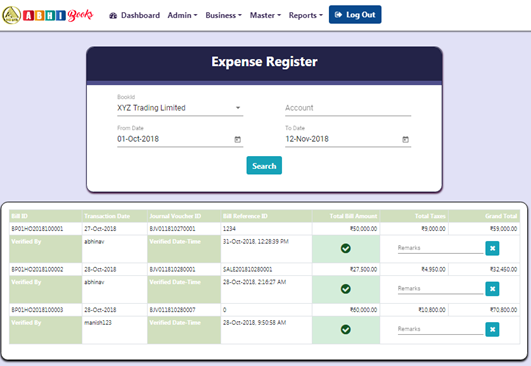Click the Expense Register heading

click(264, 62)
